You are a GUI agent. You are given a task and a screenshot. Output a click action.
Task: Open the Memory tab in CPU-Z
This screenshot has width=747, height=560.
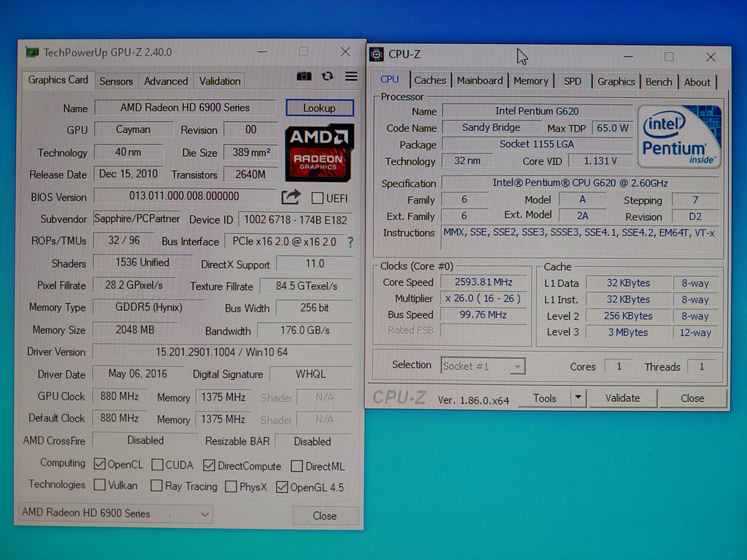click(531, 81)
